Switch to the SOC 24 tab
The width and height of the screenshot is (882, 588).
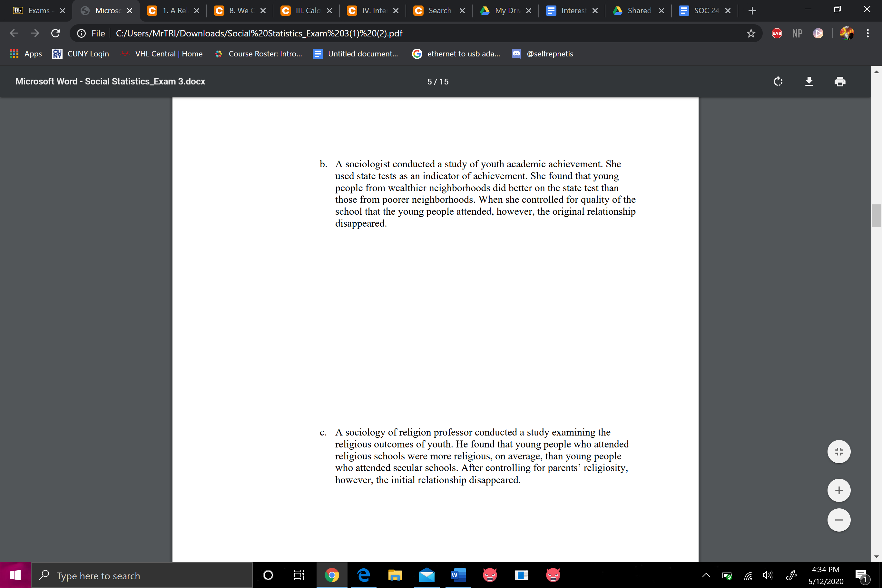coord(704,11)
